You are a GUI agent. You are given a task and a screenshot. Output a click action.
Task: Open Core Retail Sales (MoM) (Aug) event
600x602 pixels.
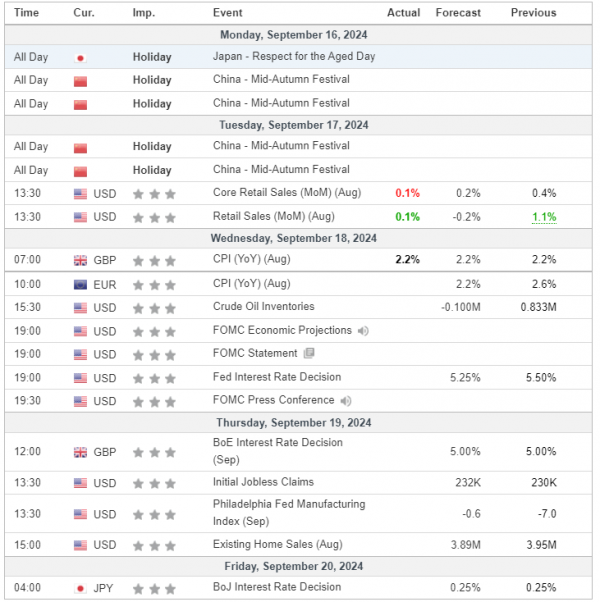coord(287,192)
